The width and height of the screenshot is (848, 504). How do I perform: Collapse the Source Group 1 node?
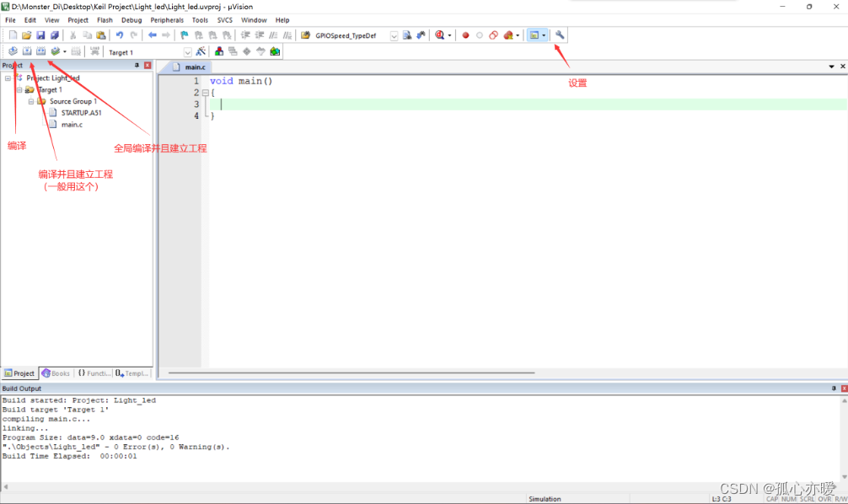click(x=31, y=101)
